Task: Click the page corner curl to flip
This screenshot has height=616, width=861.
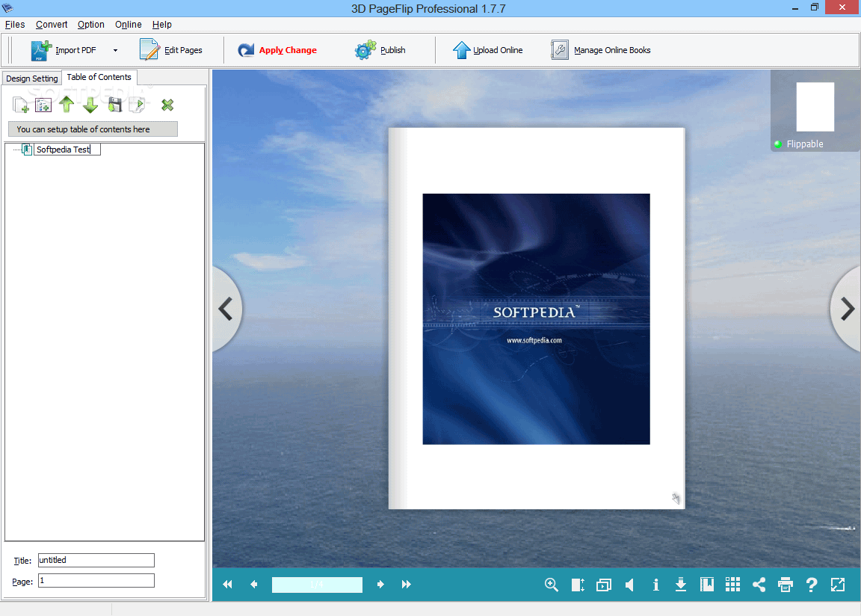Action: [676, 499]
